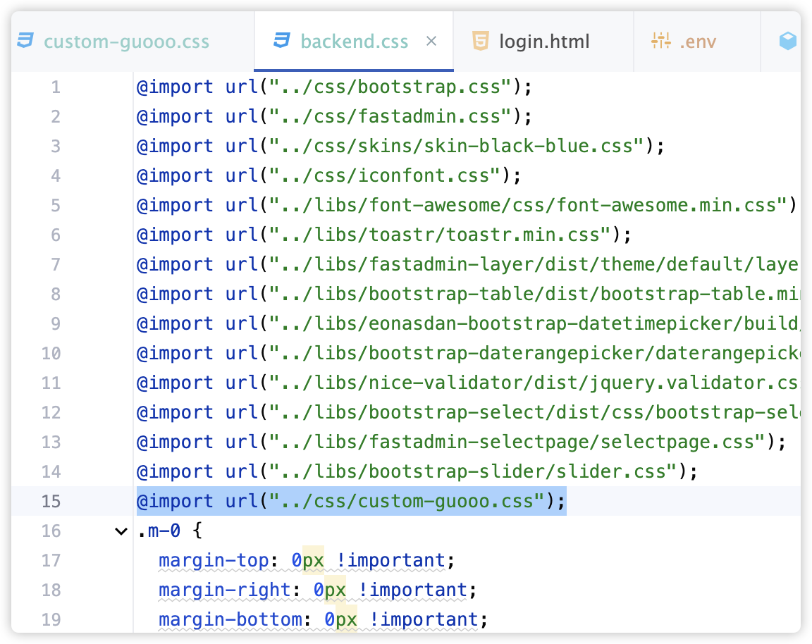Click the bootstrap-table import line
The height and width of the screenshot is (644, 812).
pyautogui.click(x=467, y=294)
